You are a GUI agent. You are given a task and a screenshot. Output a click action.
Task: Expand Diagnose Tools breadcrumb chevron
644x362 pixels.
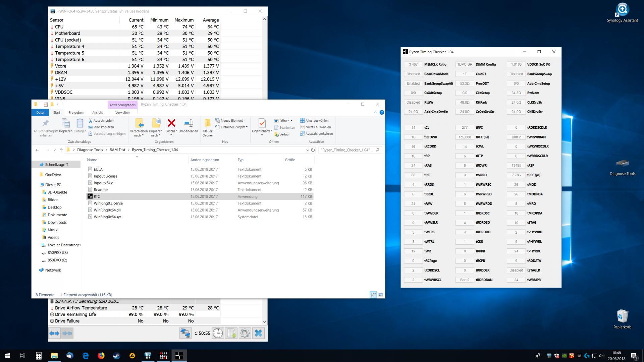106,150
